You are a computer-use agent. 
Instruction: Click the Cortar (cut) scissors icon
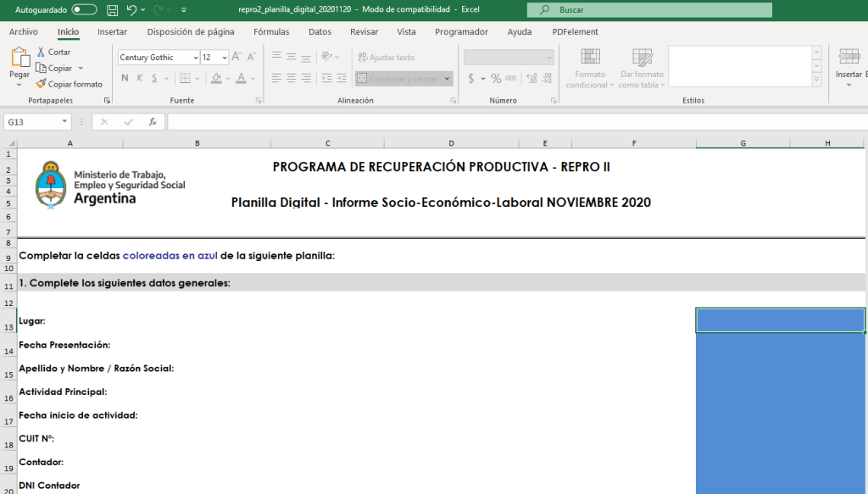(41, 52)
